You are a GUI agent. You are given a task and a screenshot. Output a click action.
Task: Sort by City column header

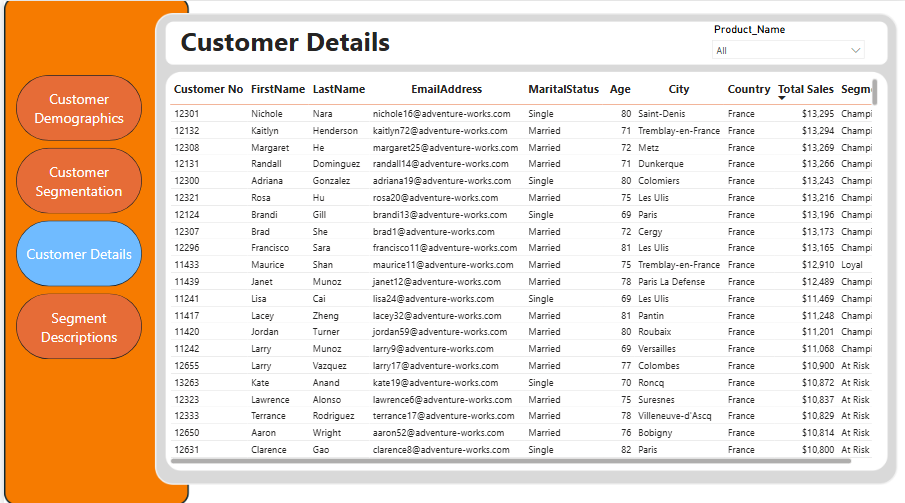coord(679,89)
